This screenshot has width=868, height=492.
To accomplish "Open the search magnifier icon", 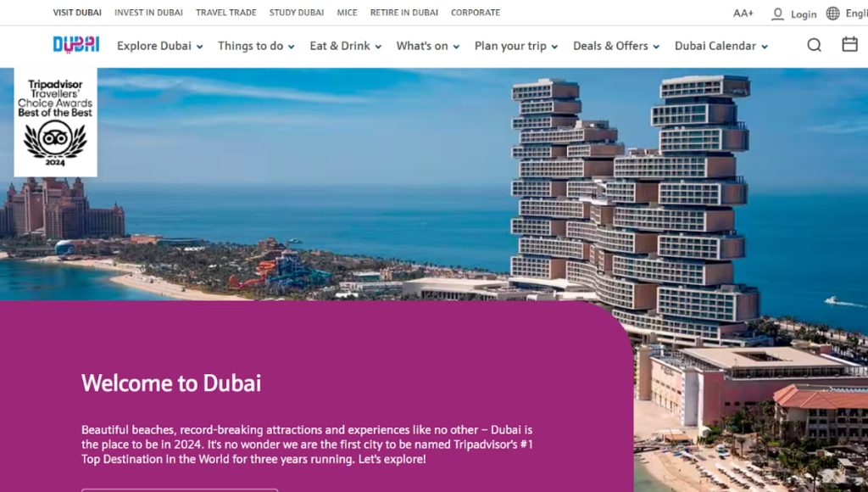I will click(x=814, y=45).
